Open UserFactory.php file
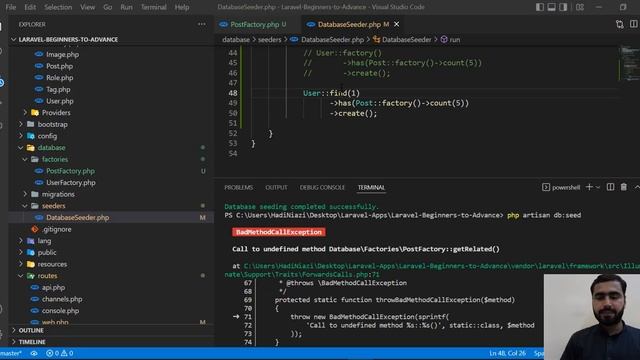This screenshot has width=640, height=360. click(71, 182)
